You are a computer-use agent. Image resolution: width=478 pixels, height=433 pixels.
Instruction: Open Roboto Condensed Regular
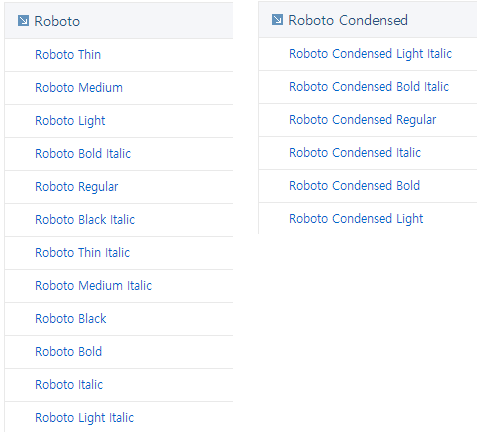pos(363,120)
